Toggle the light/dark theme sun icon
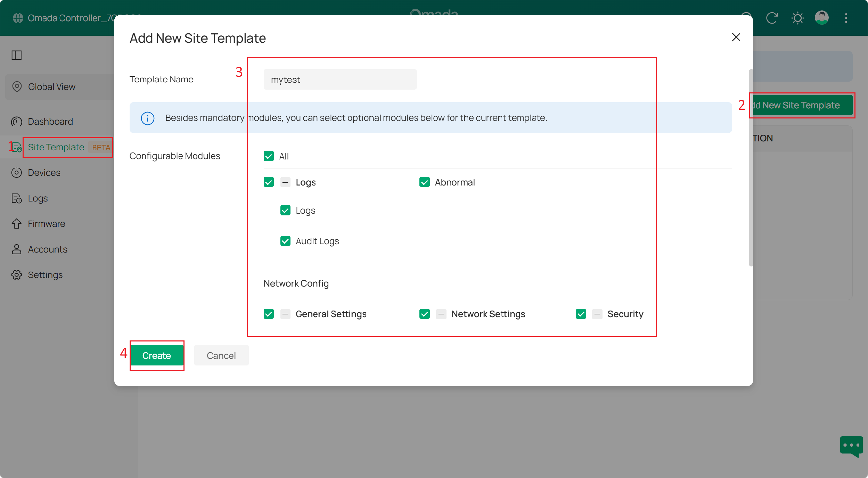This screenshot has width=868, height=478. pyautogui.click(x=798, y=18)
